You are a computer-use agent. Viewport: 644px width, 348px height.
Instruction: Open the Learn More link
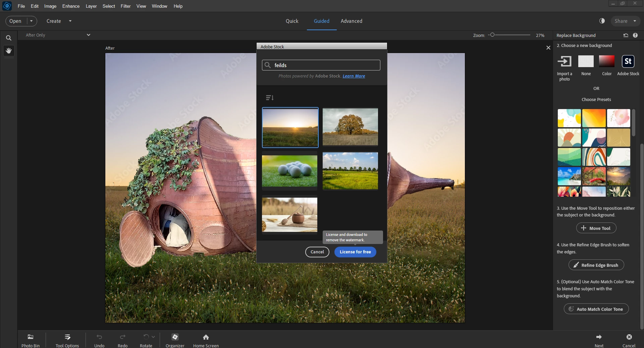[x=354, y=76]
